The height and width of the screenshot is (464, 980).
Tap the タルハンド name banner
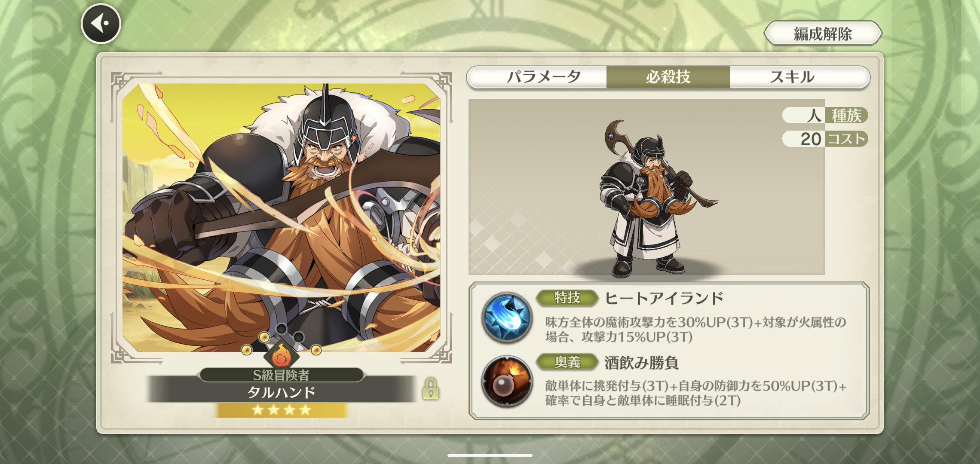(x=282, y=392)
